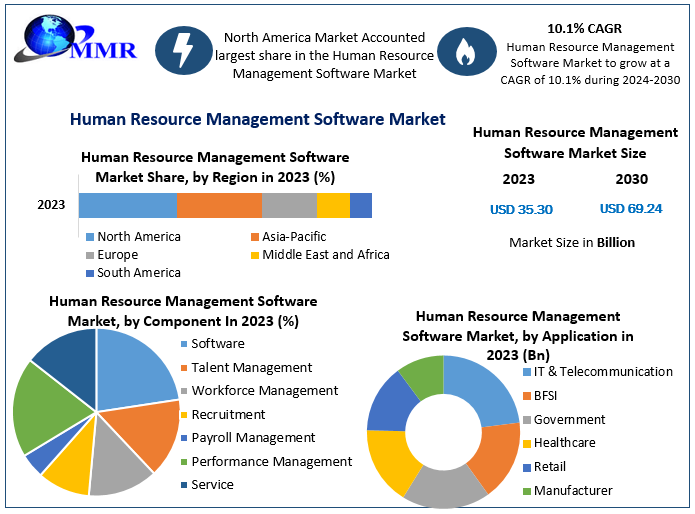Click the Software legend marker in the component chart
Screen dimensions: 695x514
(x=185, y=345)
